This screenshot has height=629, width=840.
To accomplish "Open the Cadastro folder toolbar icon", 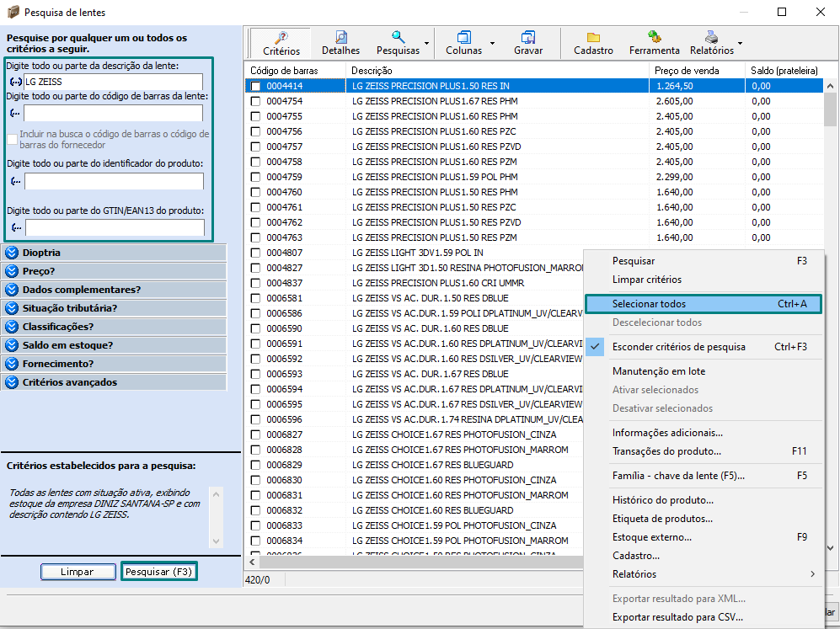I will (593, 37).
